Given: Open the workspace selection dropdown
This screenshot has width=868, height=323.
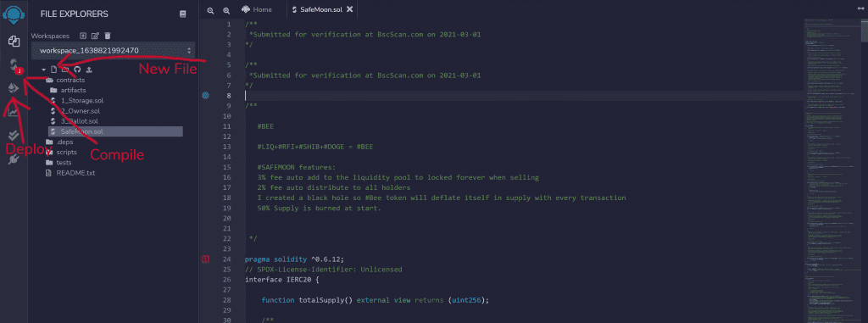Looking at the screenshot, I should [x=113, y=50].
